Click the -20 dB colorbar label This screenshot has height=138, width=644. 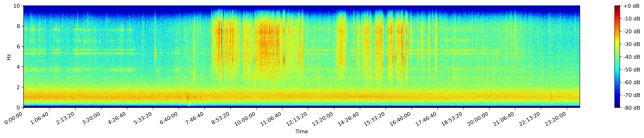click(632, 32)
